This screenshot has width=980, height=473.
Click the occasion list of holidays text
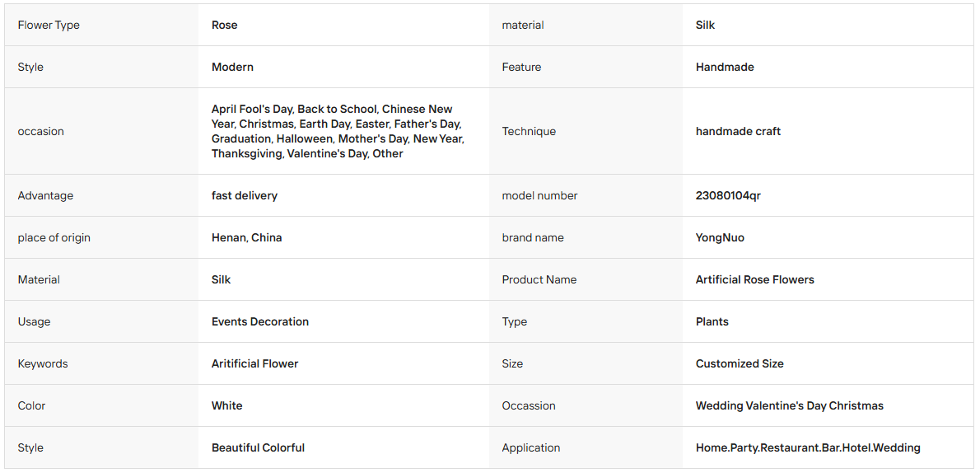(x=338, y=131)
